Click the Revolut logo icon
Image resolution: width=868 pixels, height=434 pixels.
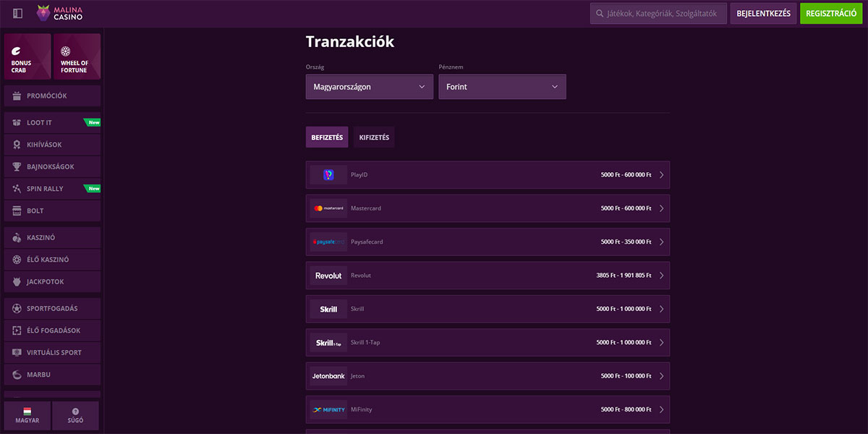click(328, 276)
